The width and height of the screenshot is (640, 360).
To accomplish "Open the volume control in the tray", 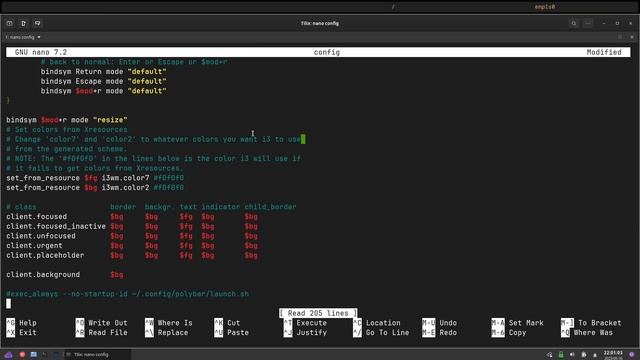I will coord(572,355).
